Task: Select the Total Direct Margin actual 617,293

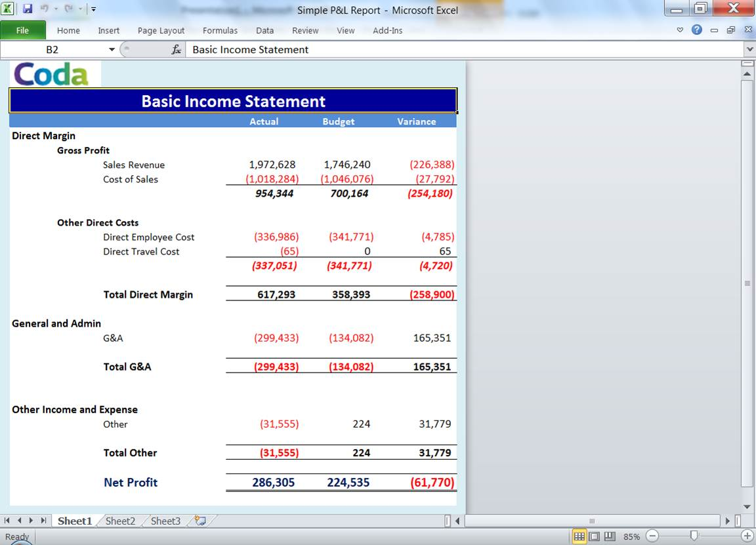Action: (276, 294)
